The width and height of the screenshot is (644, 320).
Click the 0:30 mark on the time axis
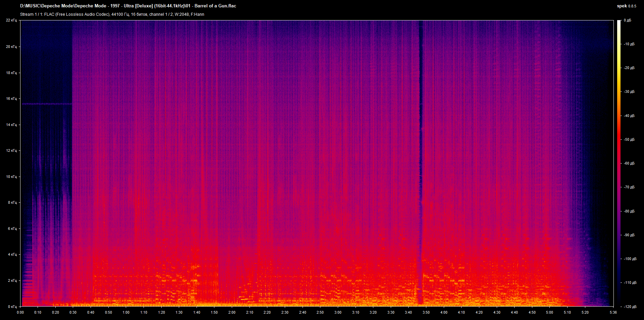click(x=73, y=312)
